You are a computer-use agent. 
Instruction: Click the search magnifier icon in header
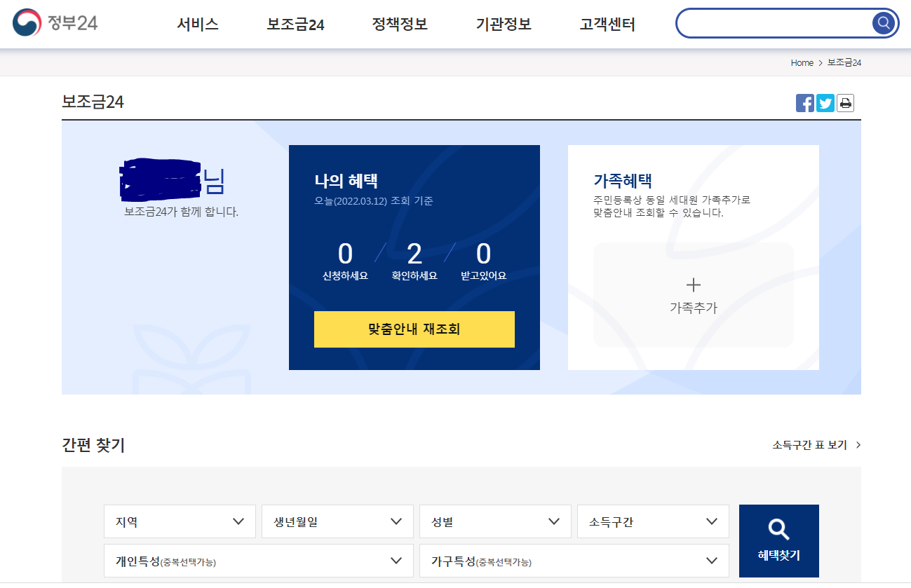tap(884, 24)
